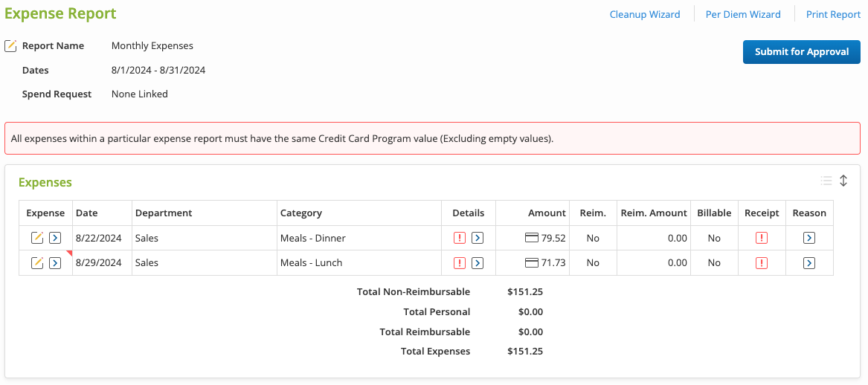The height and width of the screenshot is (385, 868).
Task: Open the Cleanup Wizard link
Action: (645, 14)
